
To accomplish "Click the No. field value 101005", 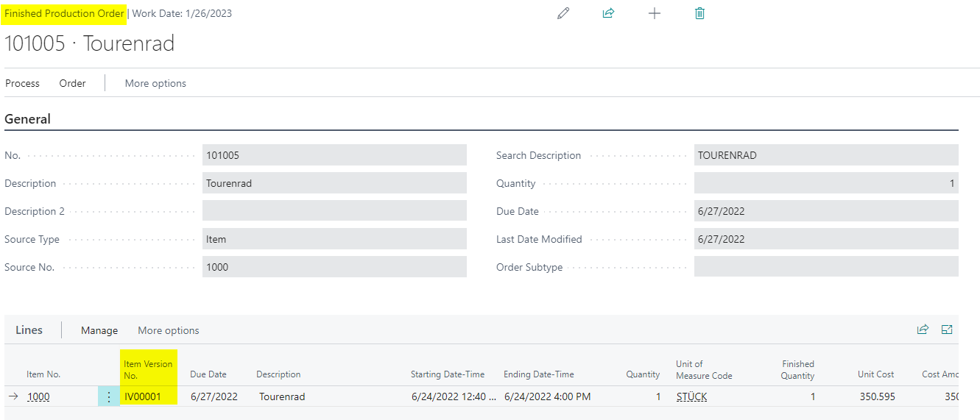I will click(x=334, y=155).
